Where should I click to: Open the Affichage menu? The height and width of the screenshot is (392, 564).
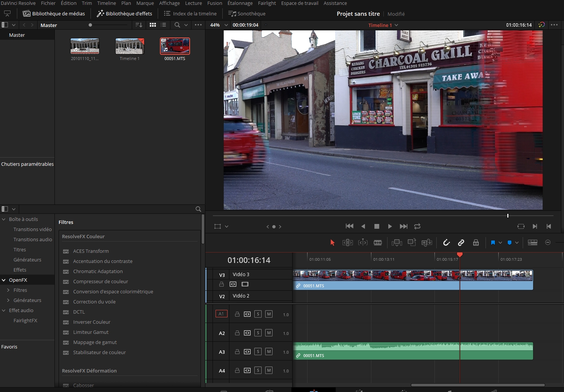[169, 3]
